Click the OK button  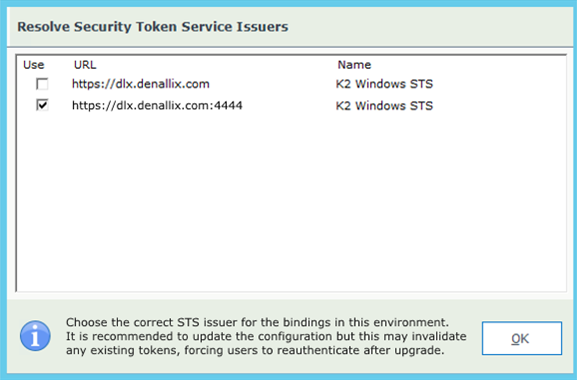522,338
